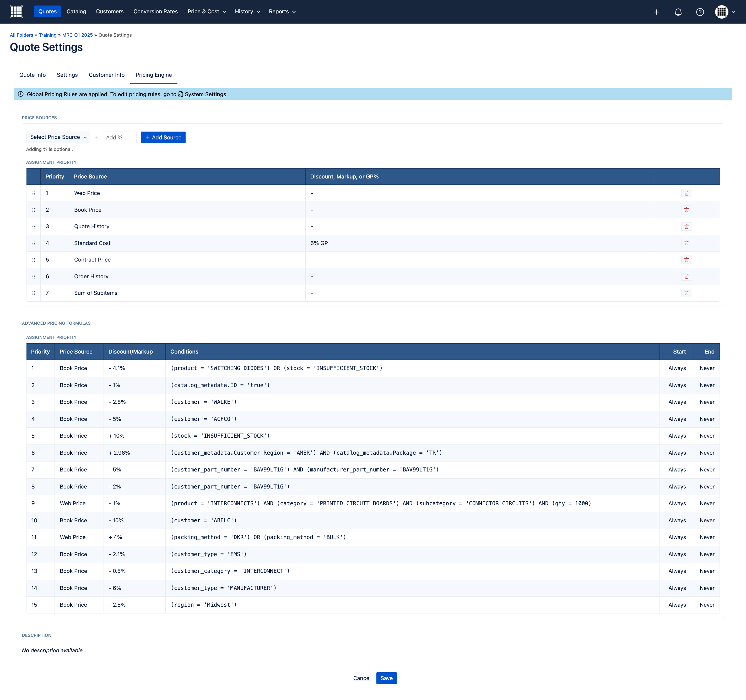Switch to the Settings tab
The height and width of the screenshot is (700, 746).
coord(67,75)
